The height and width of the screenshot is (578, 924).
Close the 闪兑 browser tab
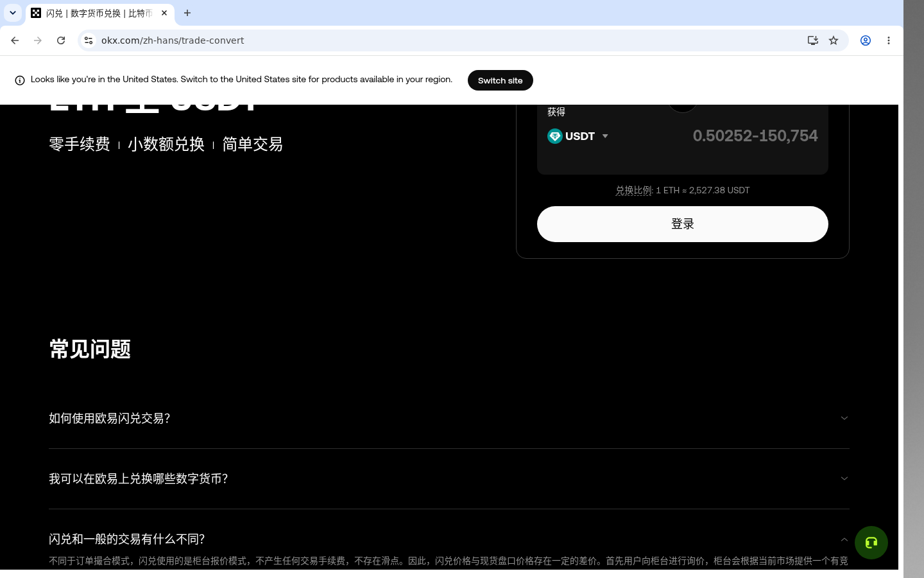click(x=164, y=13)
